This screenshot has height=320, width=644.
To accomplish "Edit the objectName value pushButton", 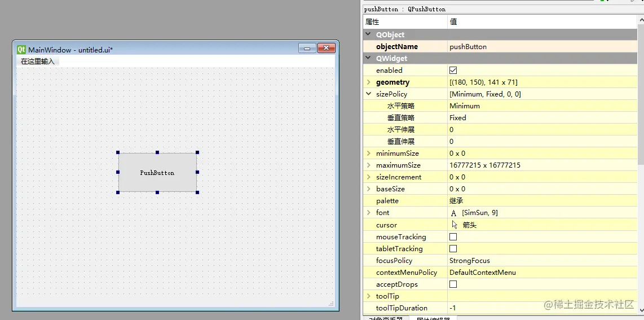I will point(543,47).
